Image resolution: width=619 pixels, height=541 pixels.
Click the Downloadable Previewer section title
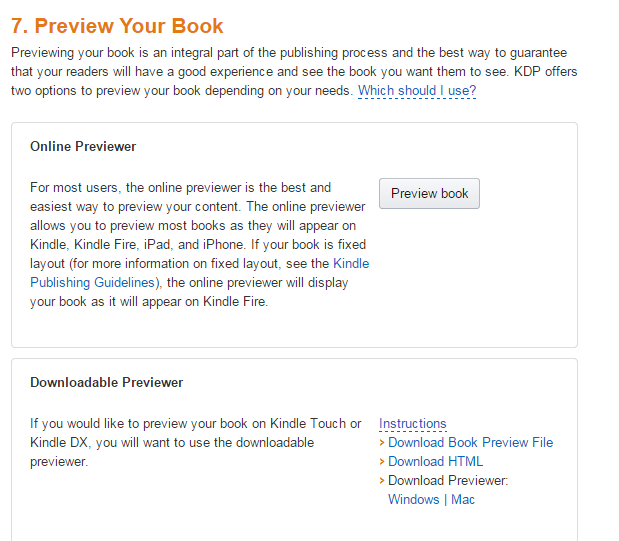coord(107,383)
